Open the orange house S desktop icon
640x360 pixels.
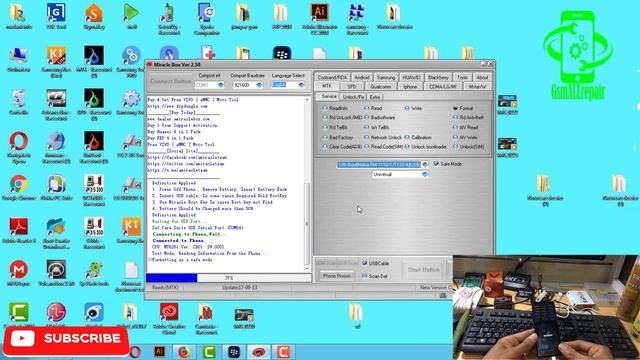point(93,16)
